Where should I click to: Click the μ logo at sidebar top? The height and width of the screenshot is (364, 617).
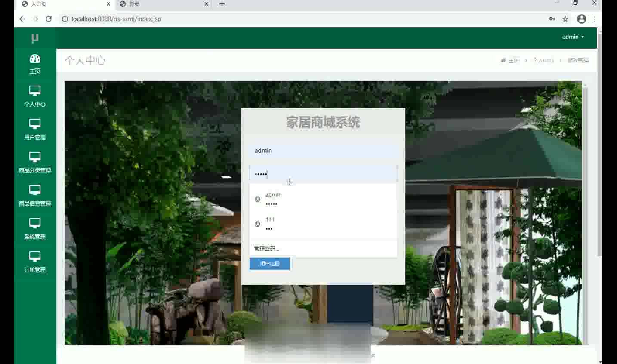[35, 38]
